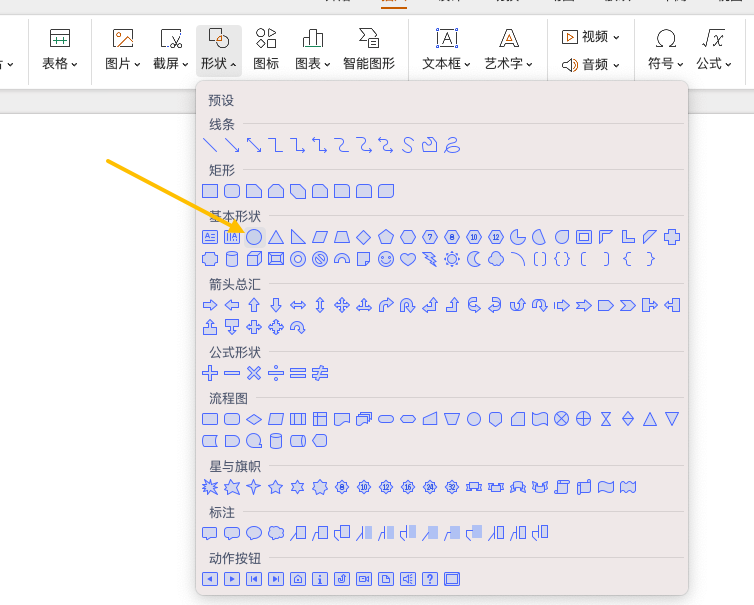Collapse the 形状 (Shapes) menu button
This screenshot has width=754, height=605.
click(218, 50)
